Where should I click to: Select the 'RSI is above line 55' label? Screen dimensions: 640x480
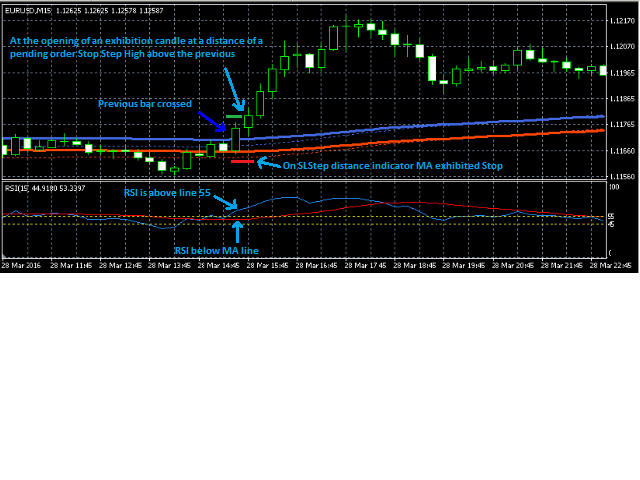pos(165,192)
